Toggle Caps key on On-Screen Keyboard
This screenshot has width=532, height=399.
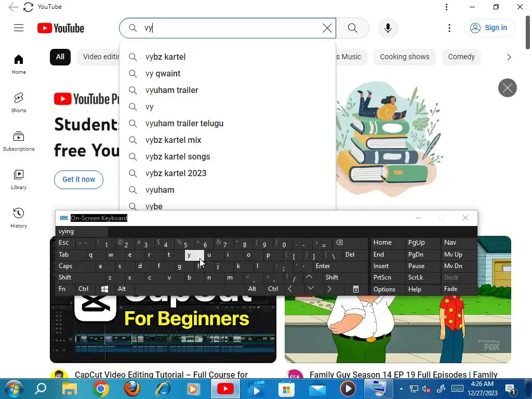coord(75,266)
